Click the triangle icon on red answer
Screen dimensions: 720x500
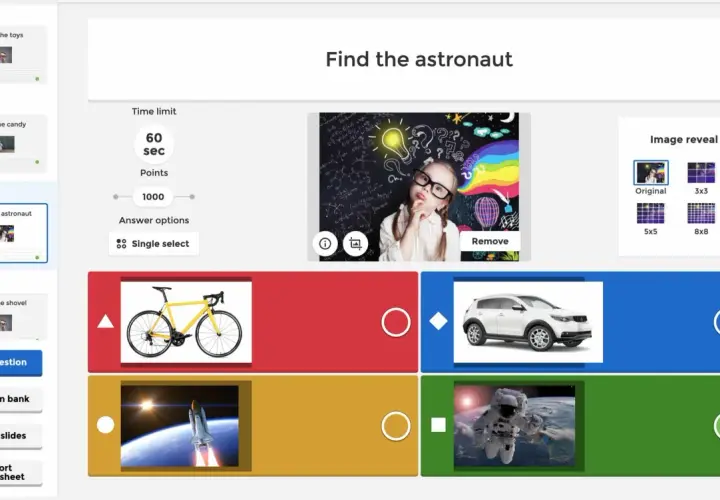coord(105,321)
